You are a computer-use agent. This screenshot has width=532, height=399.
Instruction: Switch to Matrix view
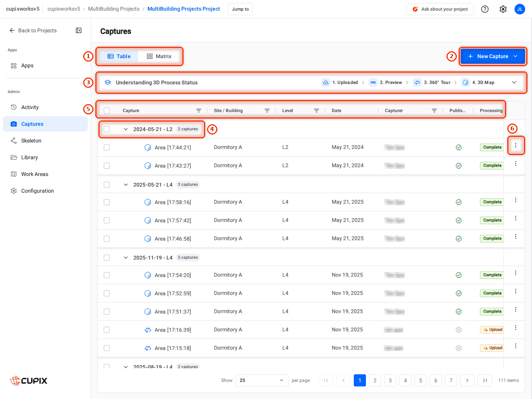[x=159, y=56]
